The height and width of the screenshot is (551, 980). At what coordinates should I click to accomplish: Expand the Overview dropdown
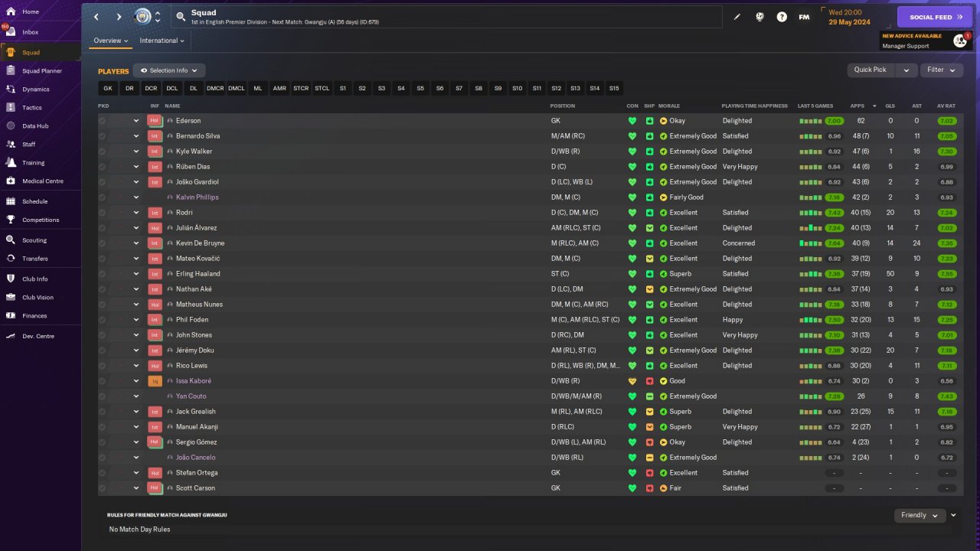point(111,41)
